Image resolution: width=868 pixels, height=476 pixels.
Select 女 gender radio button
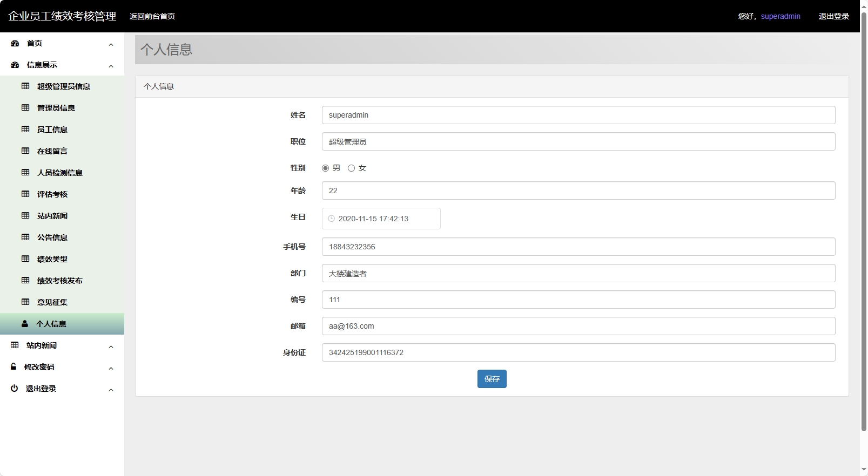click(x=351, y=168)
